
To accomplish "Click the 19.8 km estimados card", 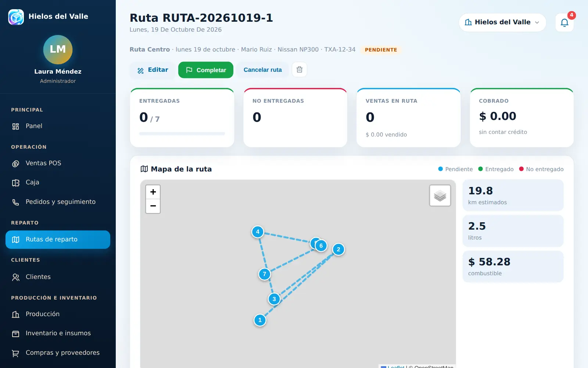I will point(513,195).
